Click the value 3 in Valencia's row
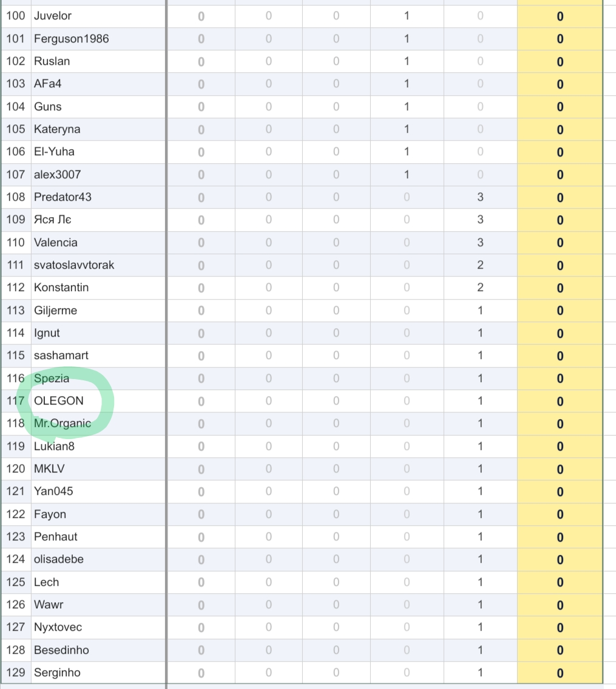This screenshot has width=616, height=689. point(480,243)
